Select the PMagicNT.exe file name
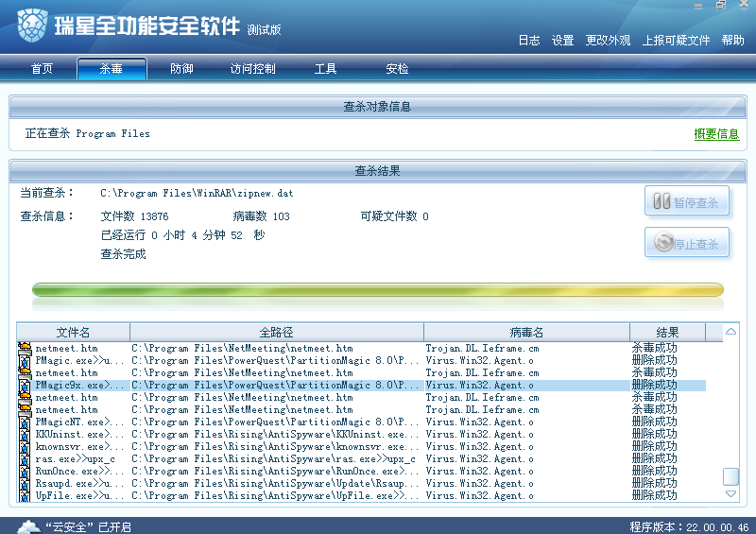The image size is (756, 534). coord(79,422)
